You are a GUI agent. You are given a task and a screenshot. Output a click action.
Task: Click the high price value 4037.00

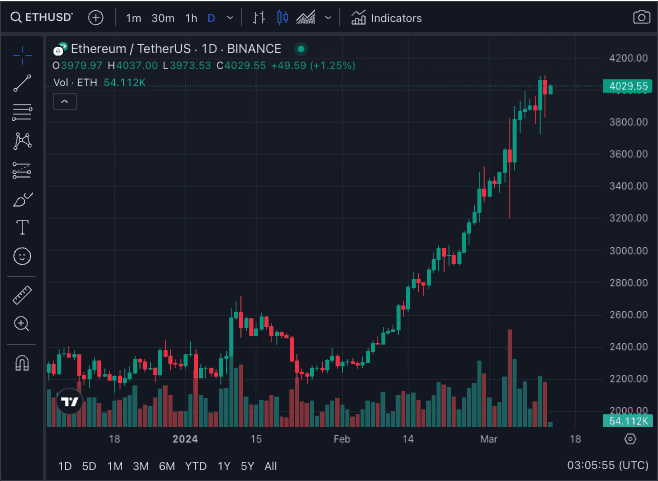pos(137,65)
